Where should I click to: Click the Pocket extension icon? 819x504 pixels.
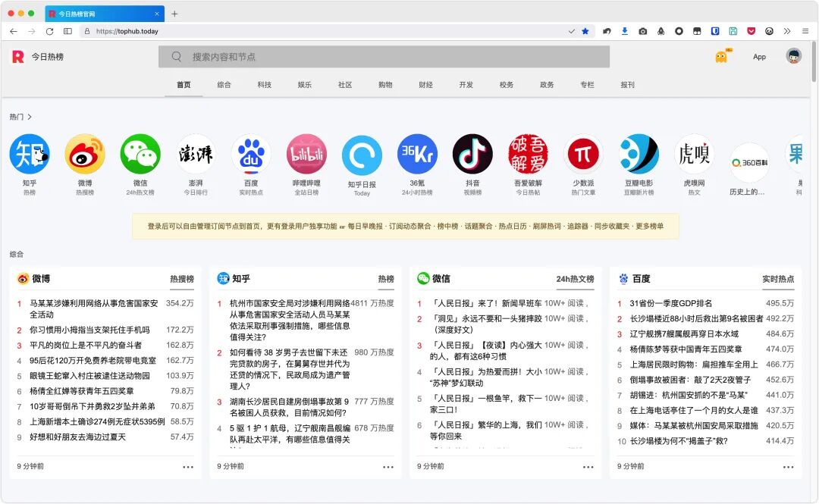click(751, 31)
